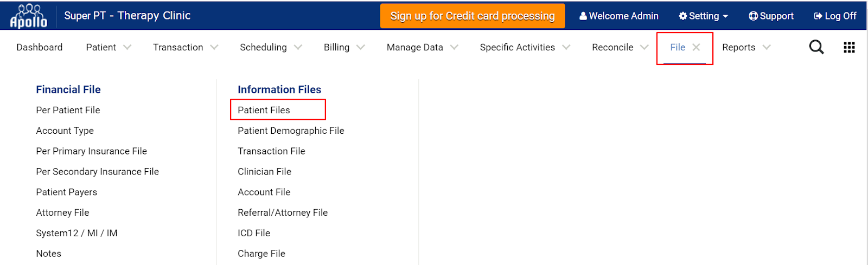Close the File menu with X icon

[x=696, y=47]
